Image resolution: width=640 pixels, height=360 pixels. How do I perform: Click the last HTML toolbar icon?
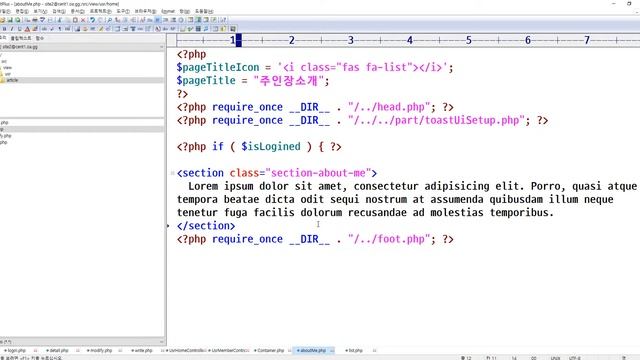pos(233,29)
